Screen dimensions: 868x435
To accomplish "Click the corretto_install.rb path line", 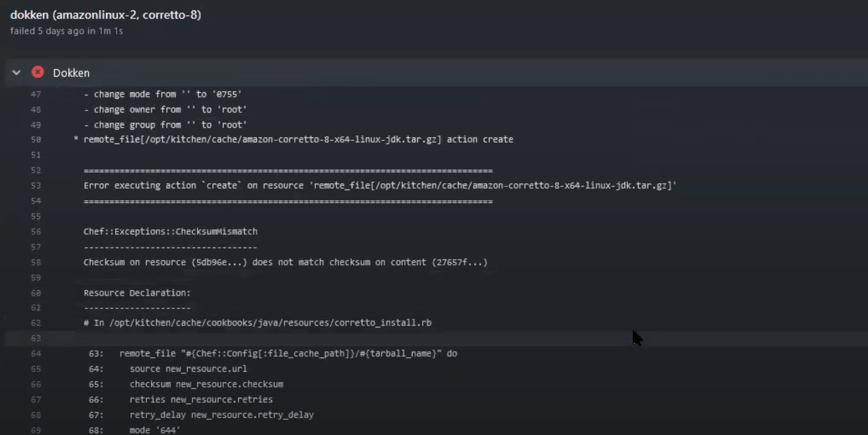I will 258,323.
